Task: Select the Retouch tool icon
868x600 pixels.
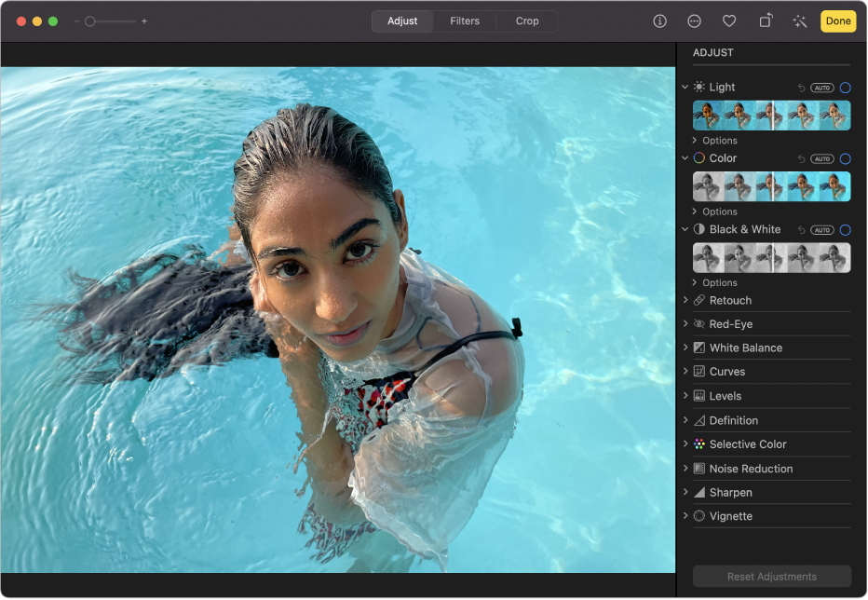Action: point(699,300)
